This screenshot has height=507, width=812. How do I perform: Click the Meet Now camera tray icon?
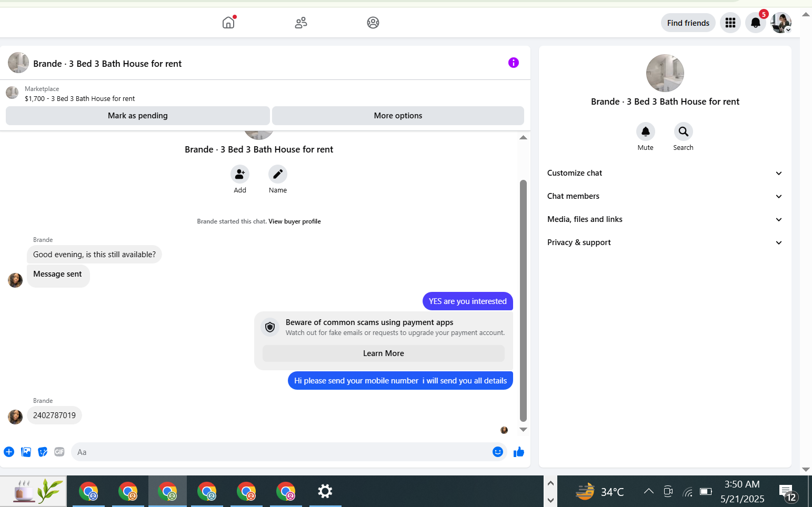coord(668,491)
